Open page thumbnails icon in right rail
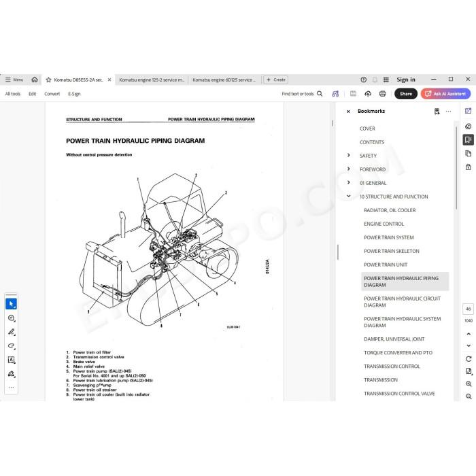Image resolution: width=476 pixels, height=476 pixels. click(468, 153)
